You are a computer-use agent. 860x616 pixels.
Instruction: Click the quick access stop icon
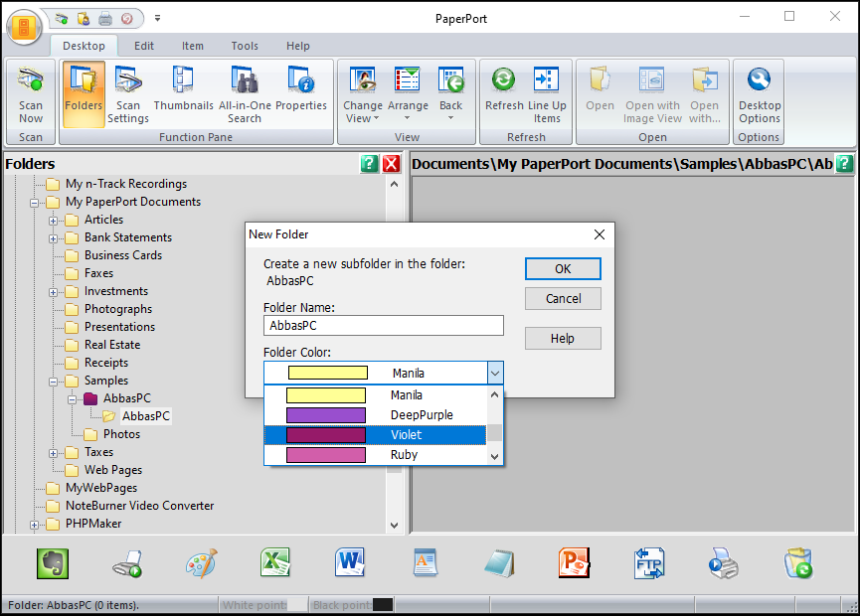point(127,19)
